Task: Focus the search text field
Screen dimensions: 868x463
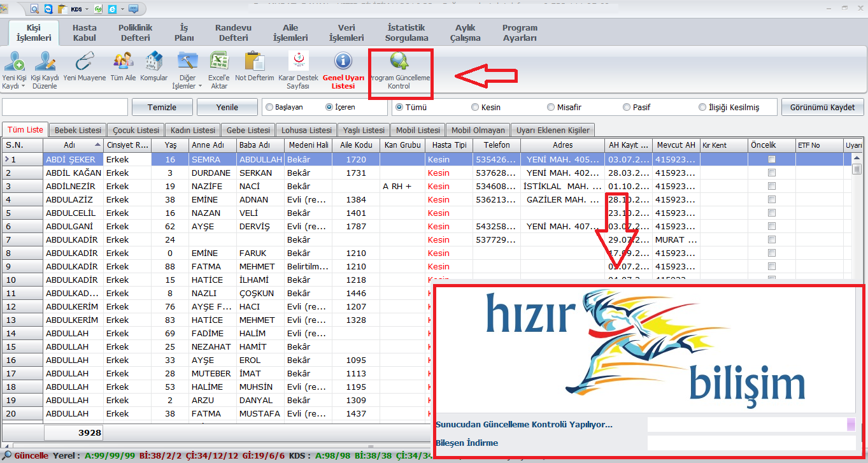Action: point(65,107)
